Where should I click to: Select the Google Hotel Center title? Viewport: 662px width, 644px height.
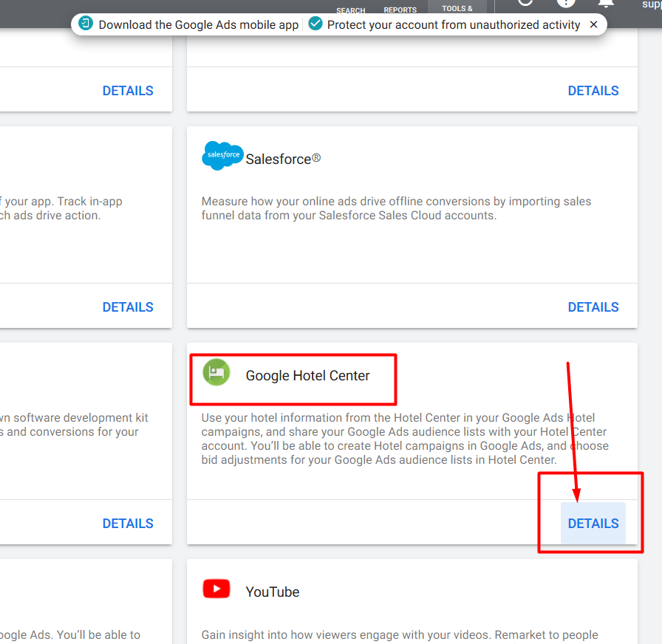(308, 376)
